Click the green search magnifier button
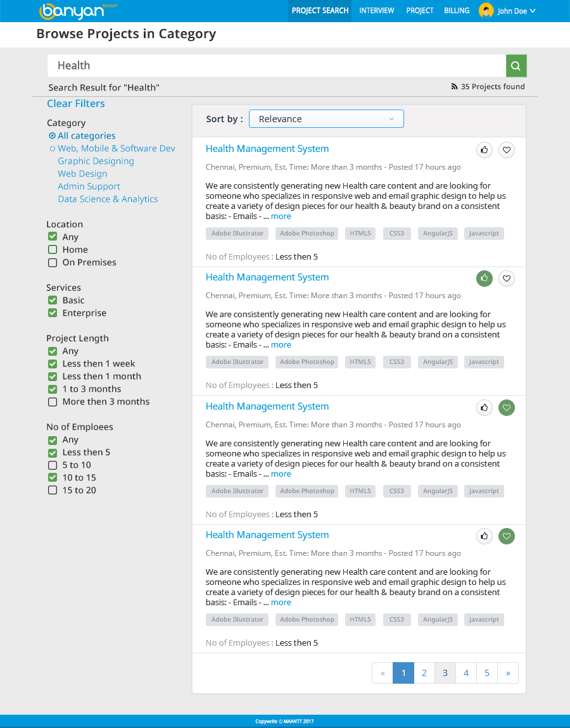This screenshot has height=728, width=570. pyautogui.click(x=516, y=66)
